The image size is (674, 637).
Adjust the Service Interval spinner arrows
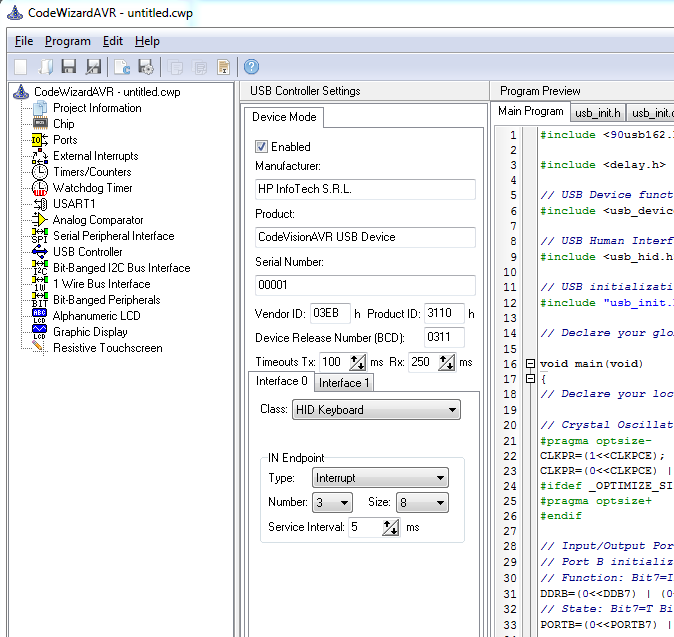391,527
